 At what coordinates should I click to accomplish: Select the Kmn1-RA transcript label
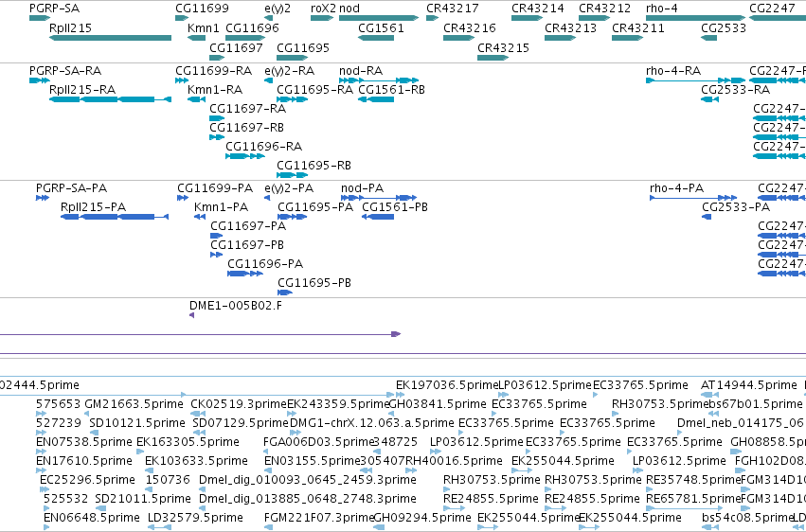click(215, 89)
